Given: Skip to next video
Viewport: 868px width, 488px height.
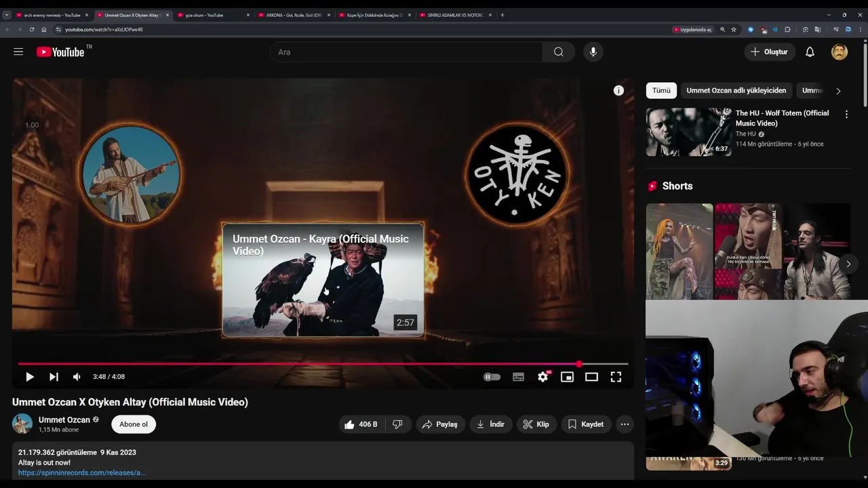Looking at the screenshot, I should (x=54, y=377).
